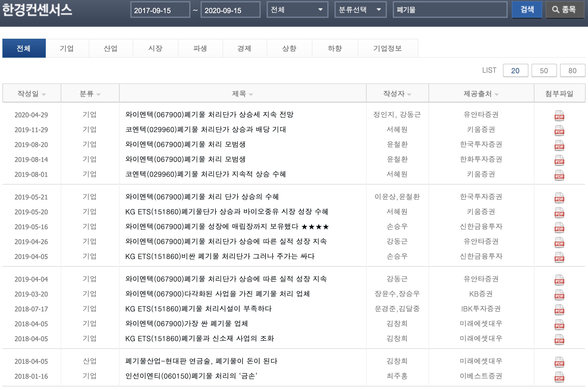Open PDF for 2019-05-16 와이엔텍 four-star report

[x=559, y=227]
